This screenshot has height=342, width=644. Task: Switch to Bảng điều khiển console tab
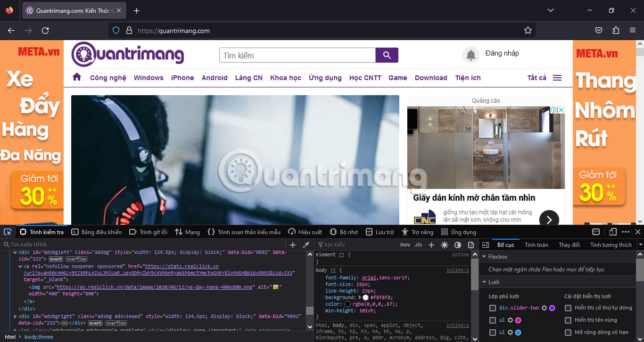coord(96,232)
